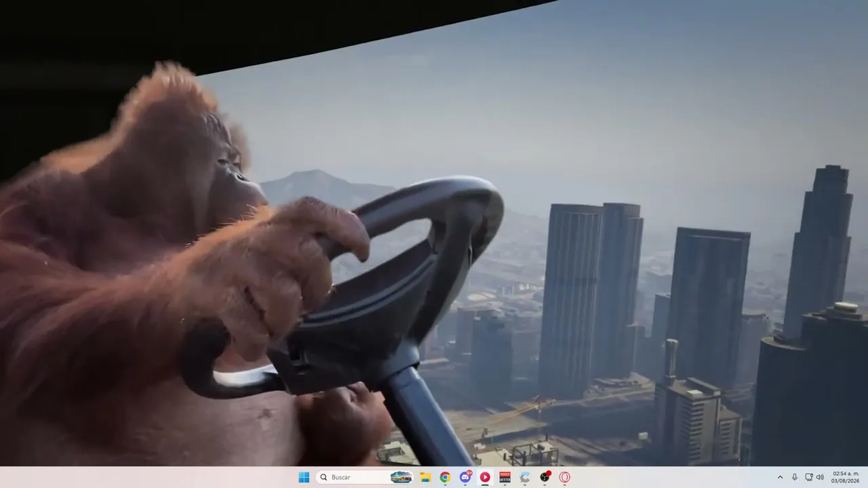
Task: Open the Voicemeeter taskbar icon
Action: click(x=505, y=477)
